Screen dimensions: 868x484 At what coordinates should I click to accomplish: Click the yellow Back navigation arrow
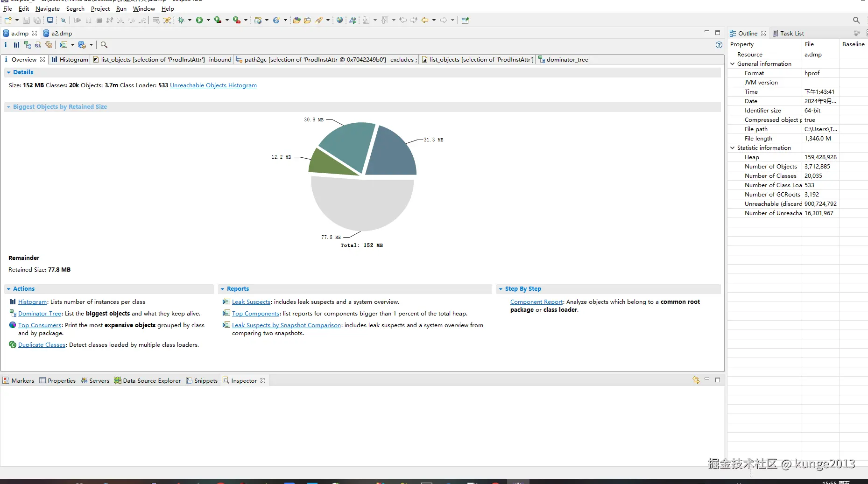pos(425,20)
